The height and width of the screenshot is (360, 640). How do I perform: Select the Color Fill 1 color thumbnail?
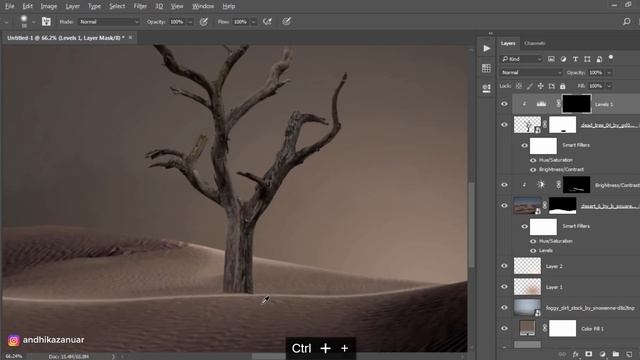527,328
